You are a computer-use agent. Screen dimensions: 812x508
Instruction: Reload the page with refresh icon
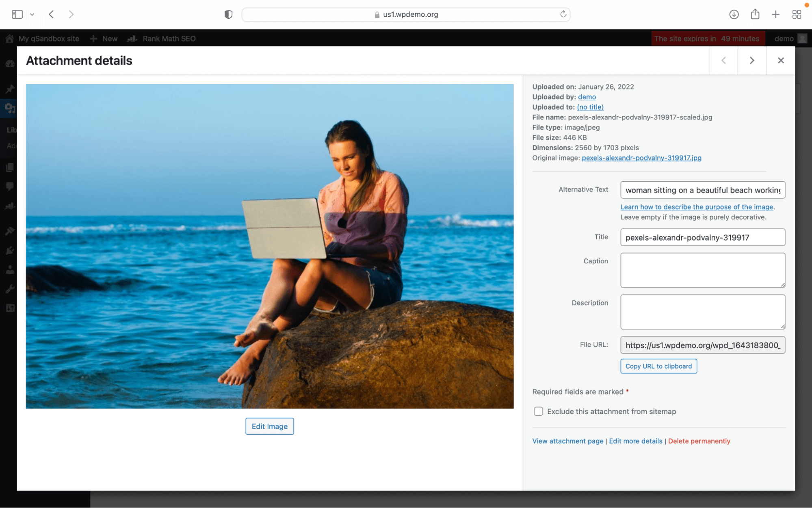[x=563, y=14]
